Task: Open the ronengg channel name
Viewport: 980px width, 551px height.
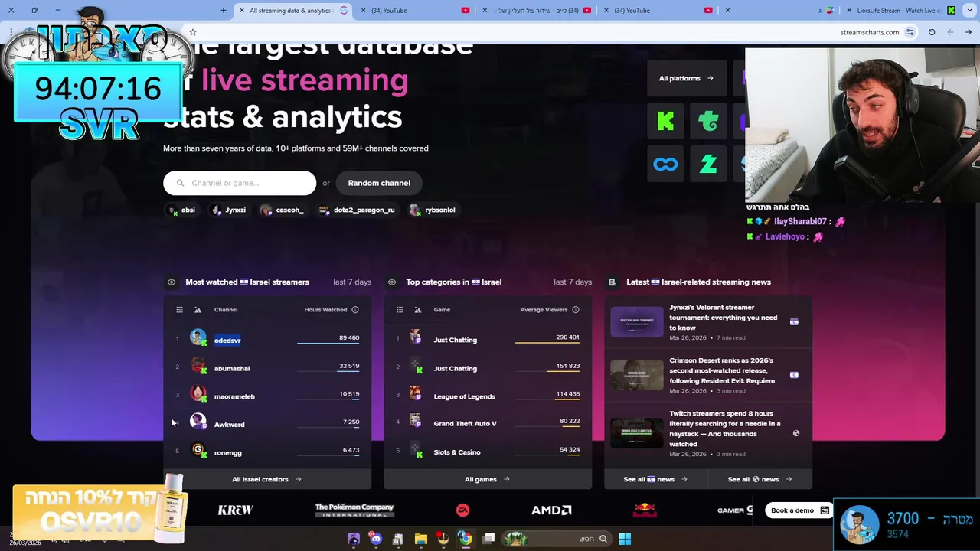Action: 228,453
